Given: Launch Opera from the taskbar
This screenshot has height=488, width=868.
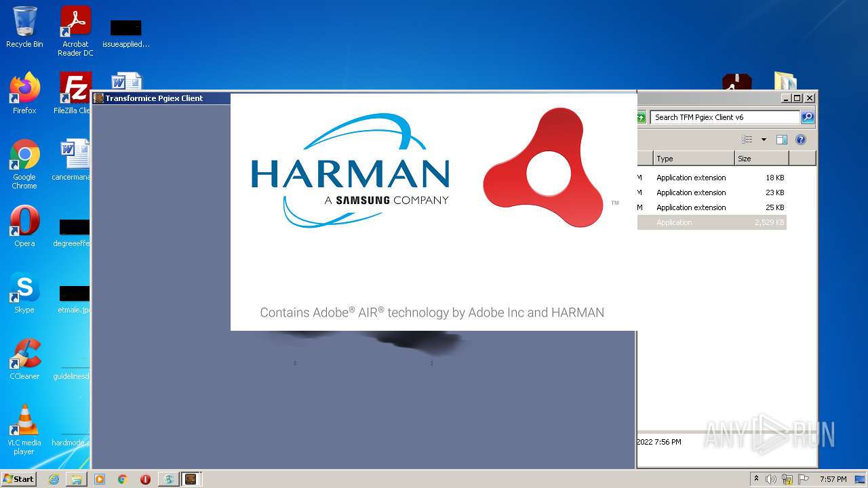Looking at the screenshot, I should point(145,479).
